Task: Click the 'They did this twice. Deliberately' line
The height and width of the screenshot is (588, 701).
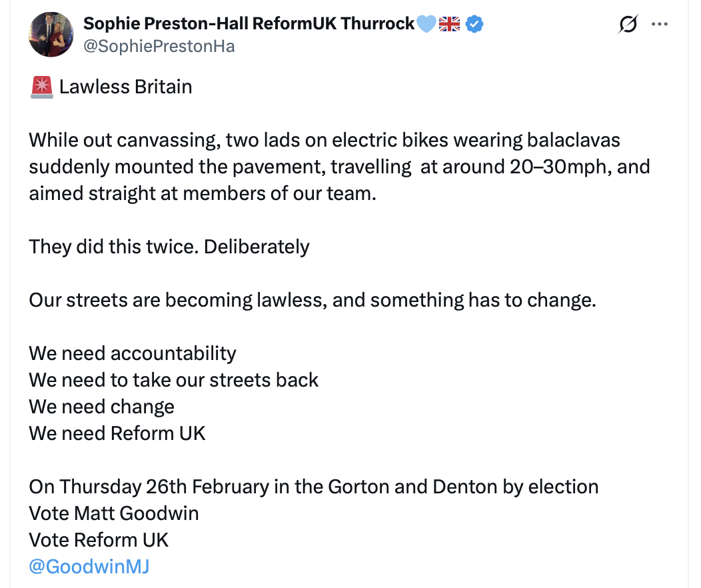Action: pos(169,247)
